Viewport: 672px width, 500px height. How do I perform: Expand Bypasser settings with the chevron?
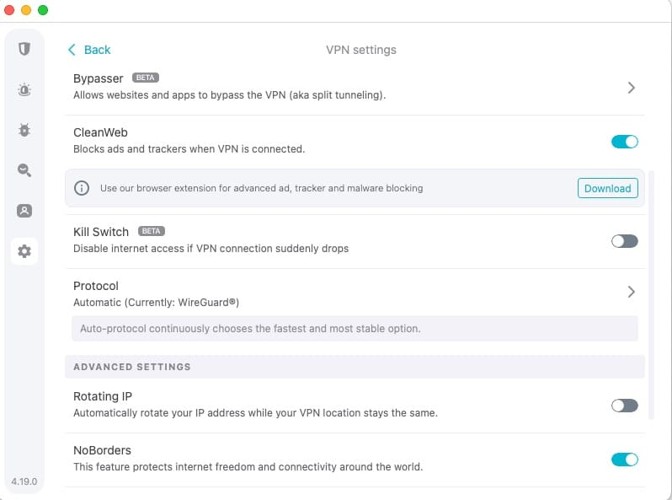pos(631,88)
